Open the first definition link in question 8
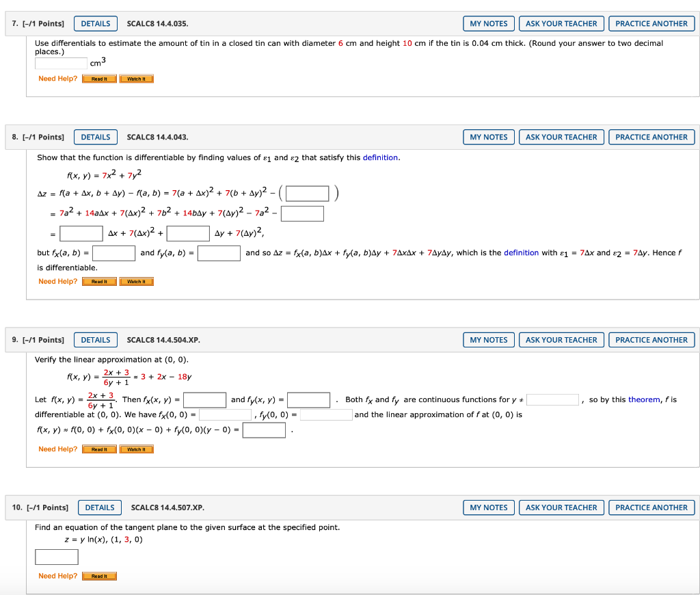Viewport: 700px width, 595px height. (x=380, y=158)
